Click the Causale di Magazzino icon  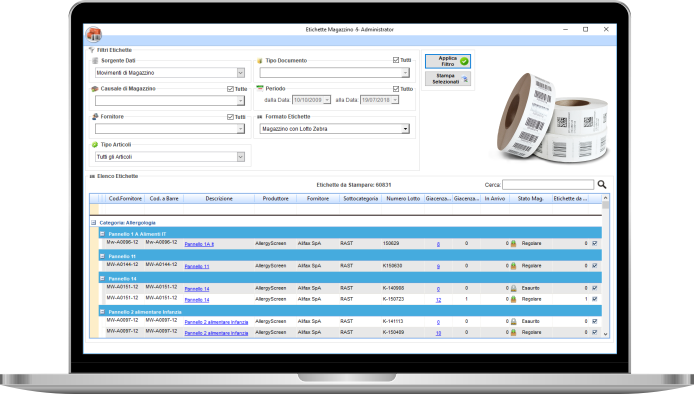(95, 89)
